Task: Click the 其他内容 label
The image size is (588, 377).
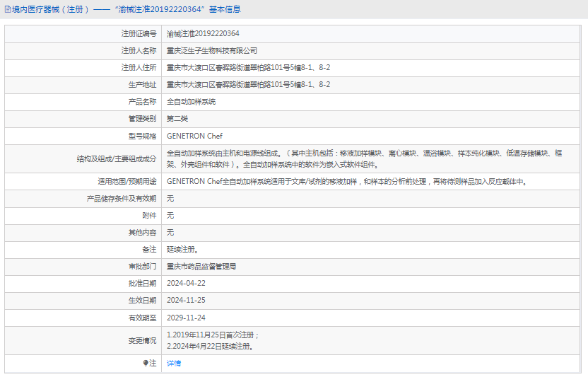Action: click(x=142, y=233)
